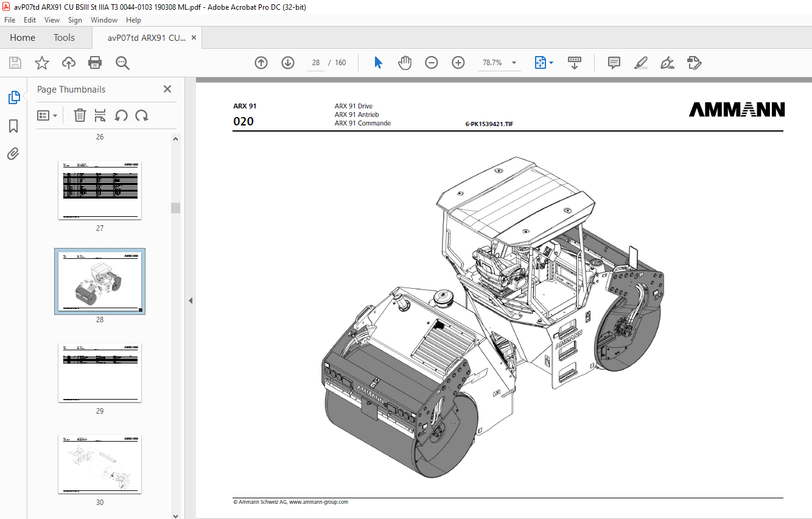This screenshot has width=812, height=519.
Task: Open the View menu
Action: tap(52, 20)
